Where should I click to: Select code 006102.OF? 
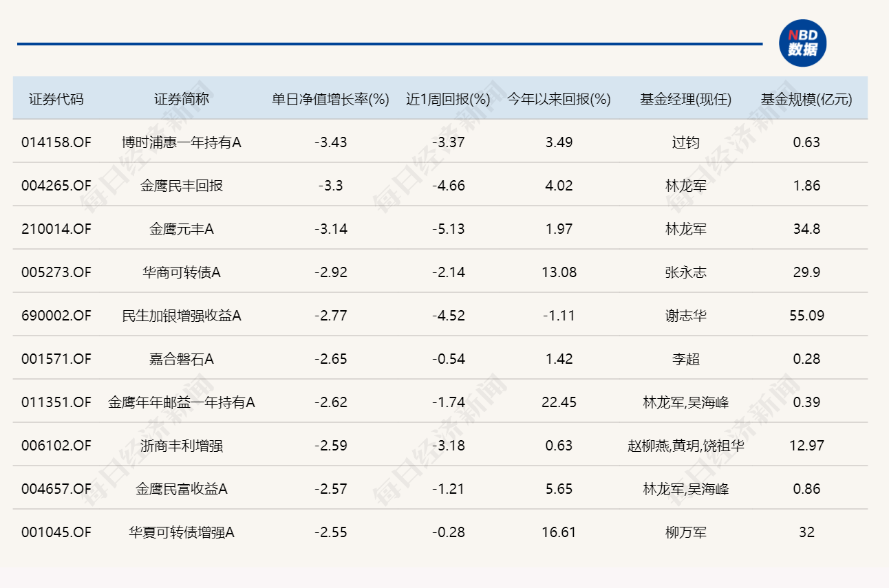pyautogui.click(x=56, y=446)
